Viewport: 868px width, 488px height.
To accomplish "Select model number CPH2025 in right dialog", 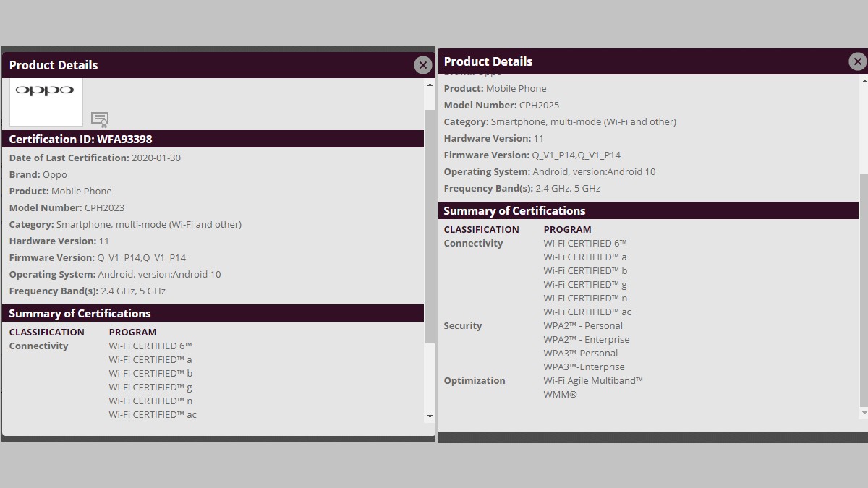I will (539, 105).
